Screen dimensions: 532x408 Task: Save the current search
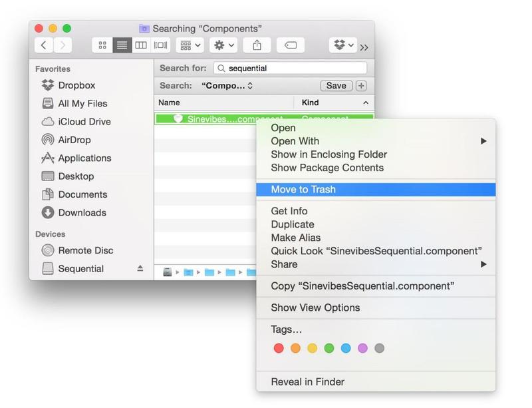336,86
